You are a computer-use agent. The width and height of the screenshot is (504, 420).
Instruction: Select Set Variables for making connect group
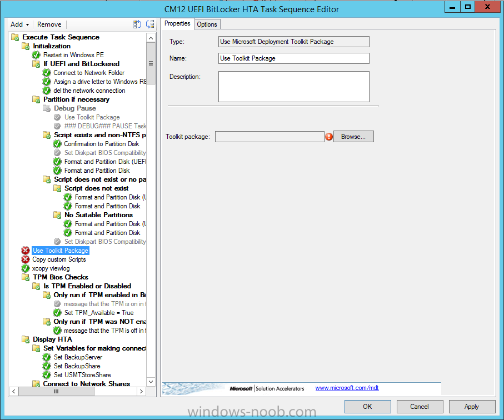(x=94, y=348)
